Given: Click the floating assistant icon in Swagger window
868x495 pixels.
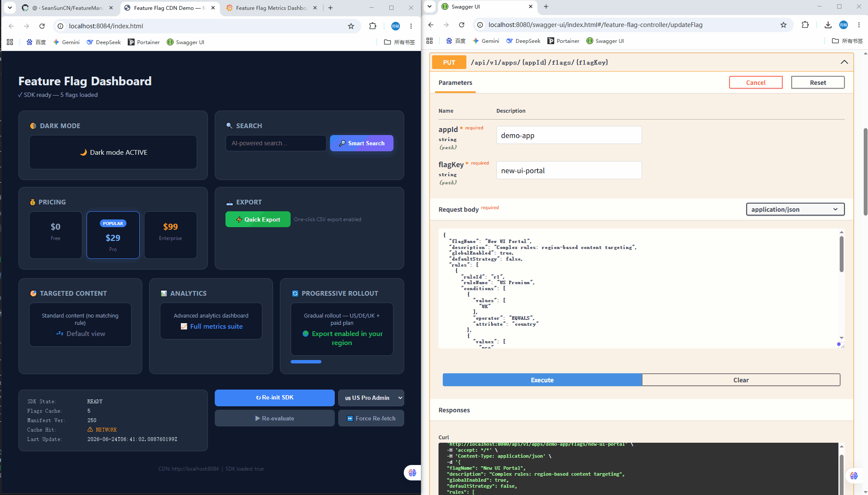Looking at the screenshot, I should tap(854, 475).
